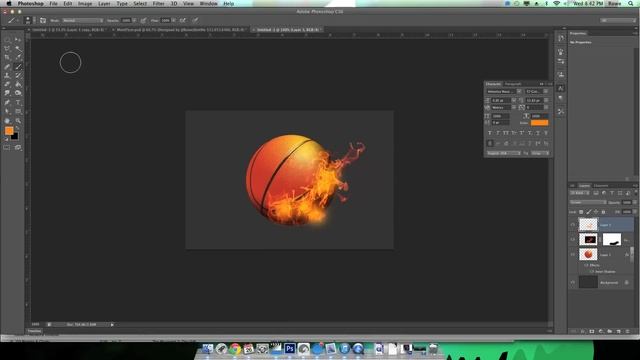Hide the Background layer
The image size is (640, 360).
(x=573, y=282)
